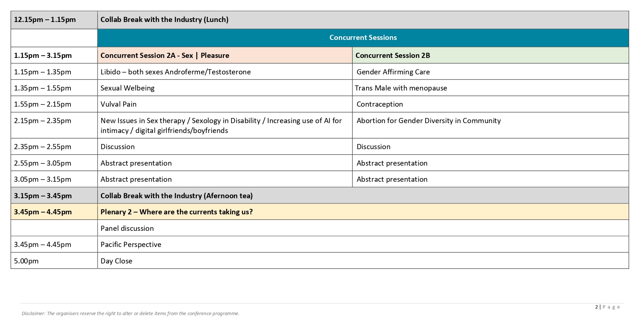This screenshot has height=325, width=644.
Task: Click the Vulval Pain session cell
Action: click(x=119, y=104)
